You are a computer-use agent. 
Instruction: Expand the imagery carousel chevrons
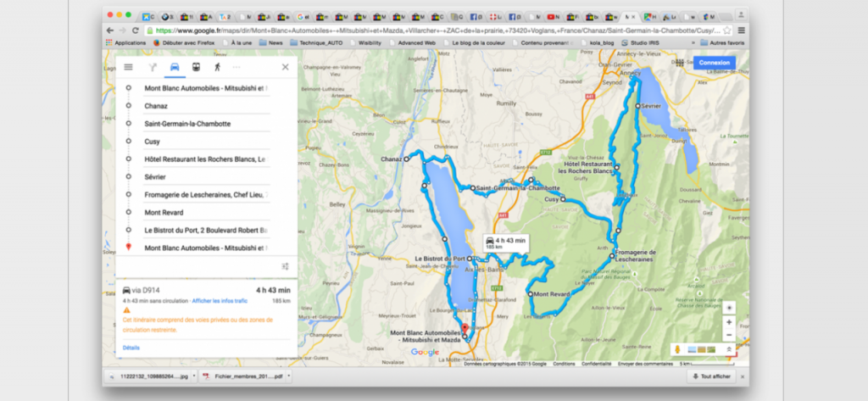pyautogui.click(x=729, y=349)
